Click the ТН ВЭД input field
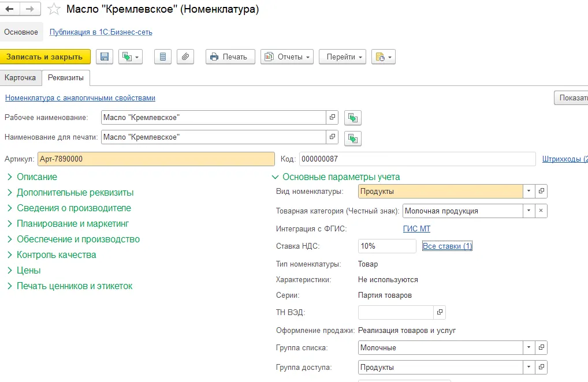Viewport: 588px width, 382px height. coord(396,312)
